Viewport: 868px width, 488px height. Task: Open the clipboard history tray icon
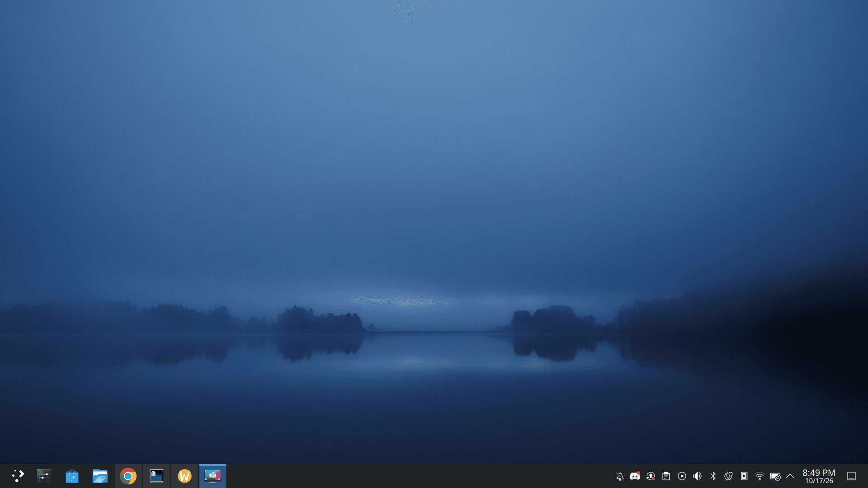click(x=666, y=476)
